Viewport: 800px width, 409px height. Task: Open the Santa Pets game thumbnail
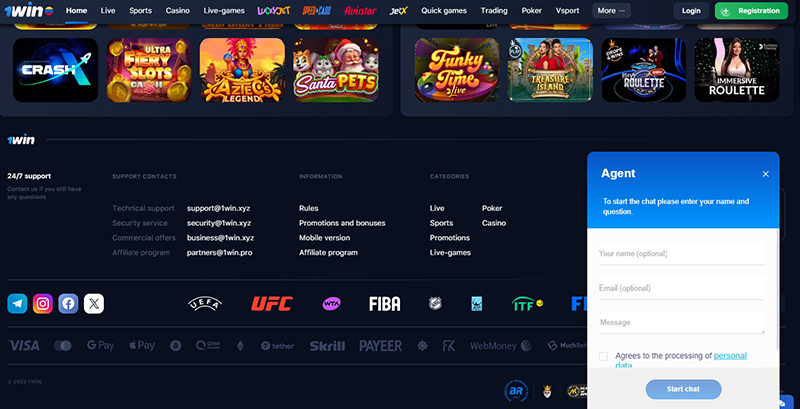coord(336,70)
